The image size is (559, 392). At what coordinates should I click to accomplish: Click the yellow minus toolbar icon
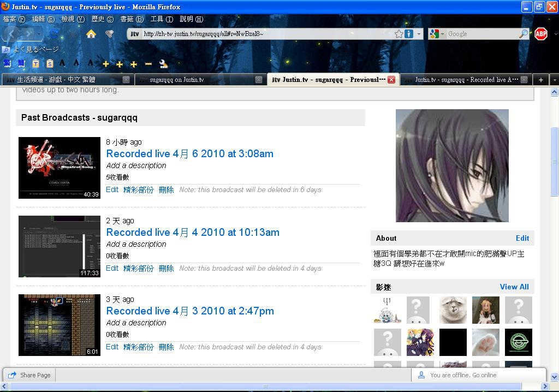(148, 64)
